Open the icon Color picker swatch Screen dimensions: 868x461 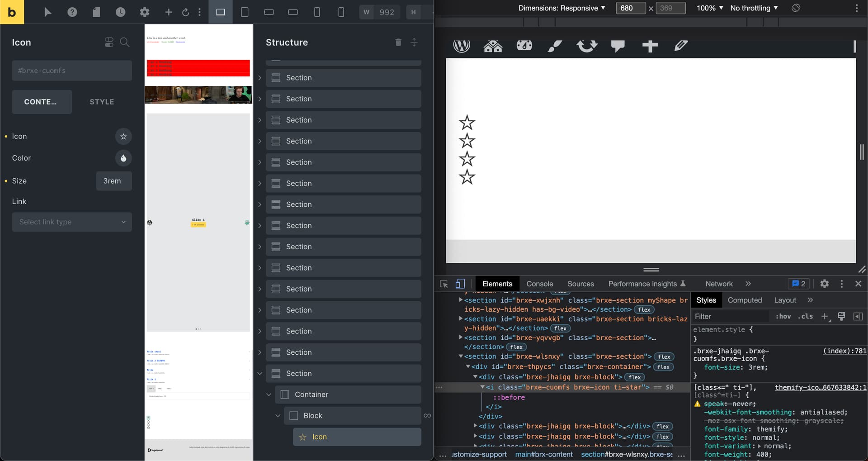pos(123,158)
